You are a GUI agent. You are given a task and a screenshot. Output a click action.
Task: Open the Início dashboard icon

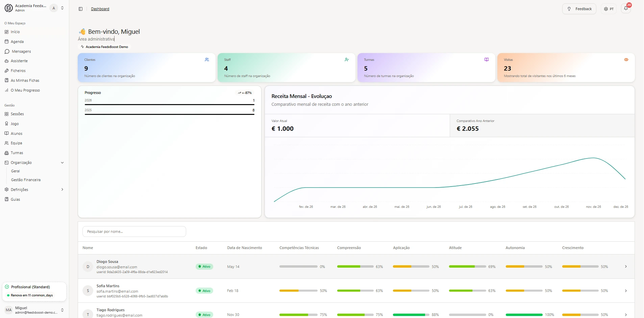pos(7,31)
